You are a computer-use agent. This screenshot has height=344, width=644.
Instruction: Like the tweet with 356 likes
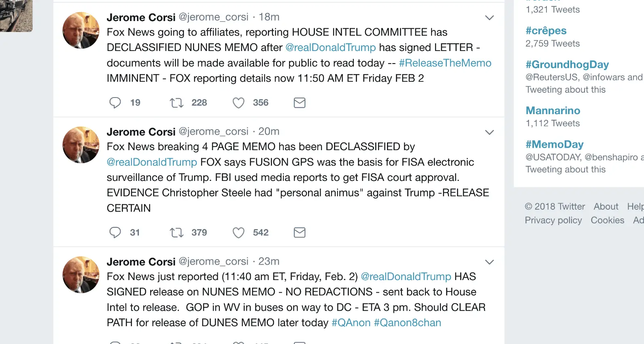238,103
